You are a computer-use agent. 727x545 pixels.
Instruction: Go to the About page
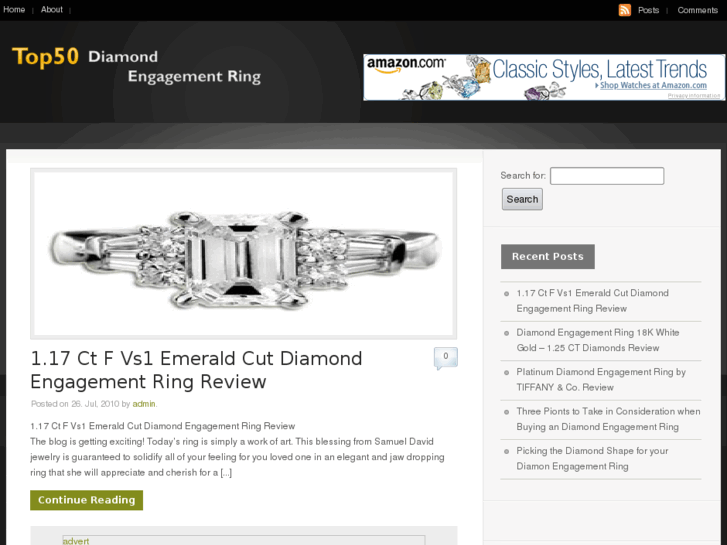pyautogui.click(x=51, y=9)
